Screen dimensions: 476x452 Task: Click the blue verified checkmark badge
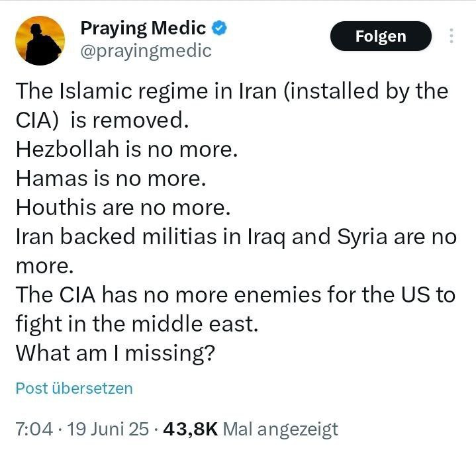tap(219, 28)
